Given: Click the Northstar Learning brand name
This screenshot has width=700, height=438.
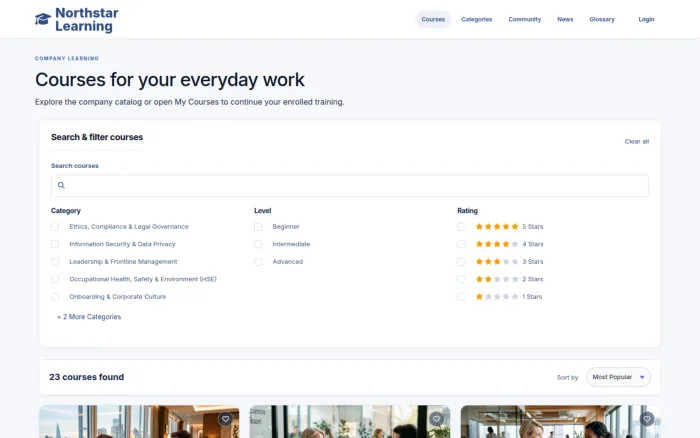Looking at the screenshot, I should [x=87, y=19].
